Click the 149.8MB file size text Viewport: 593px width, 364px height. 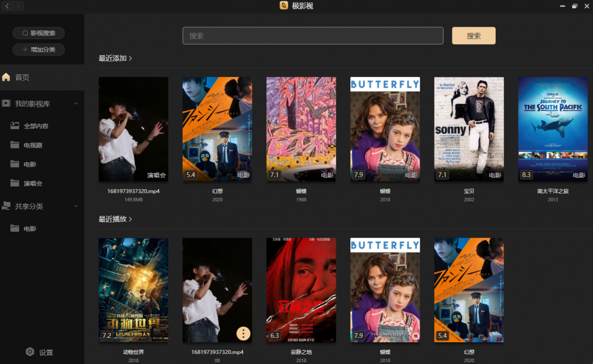[133, 200]
